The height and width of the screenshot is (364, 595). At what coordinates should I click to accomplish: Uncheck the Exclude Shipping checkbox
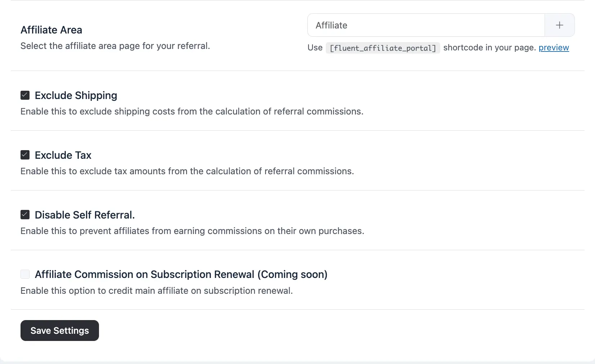(x=25, y=95)
